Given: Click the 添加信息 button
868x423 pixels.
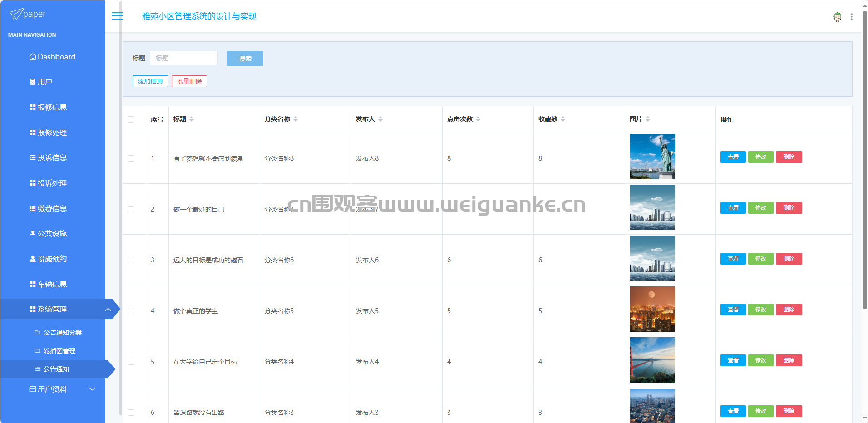Looking at the screenshot, I should (x=150, y=81).
